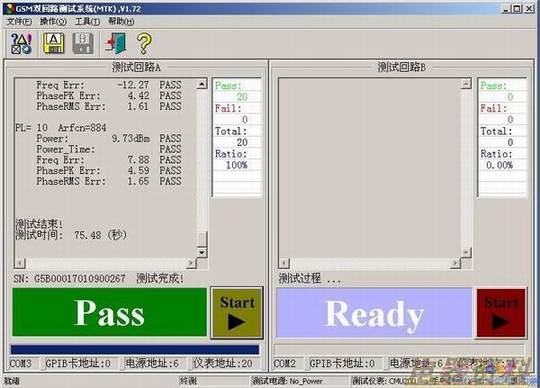The width and height of the screenshot is (540, 388).
Task: Click the Ready status banner for loop B
Action: click(x=374, y=313)
